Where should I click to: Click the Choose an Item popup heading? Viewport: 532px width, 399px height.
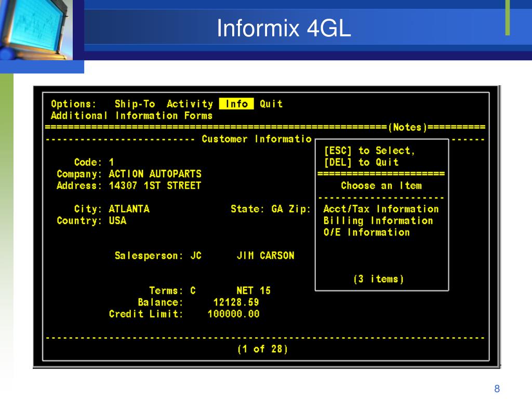pos(381,185)
